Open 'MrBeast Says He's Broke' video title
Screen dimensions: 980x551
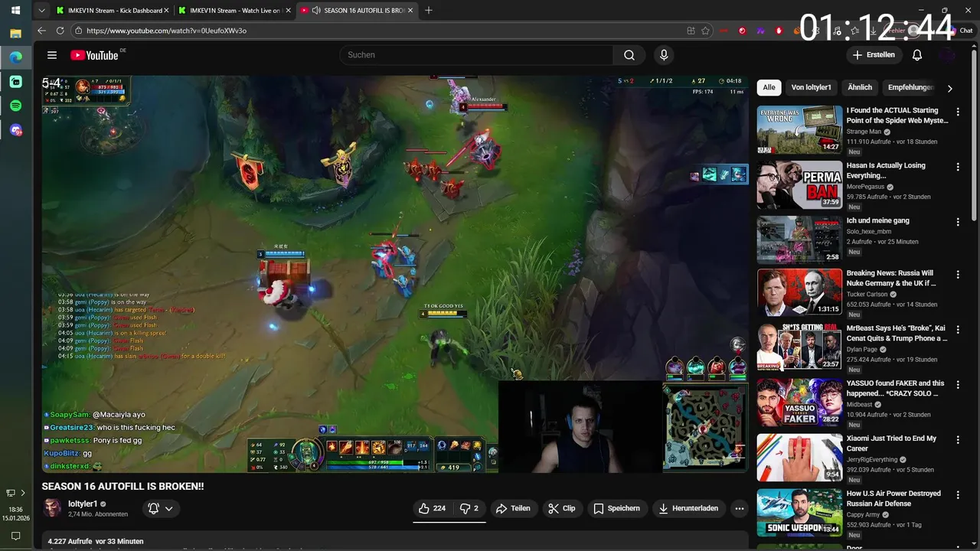897,333
